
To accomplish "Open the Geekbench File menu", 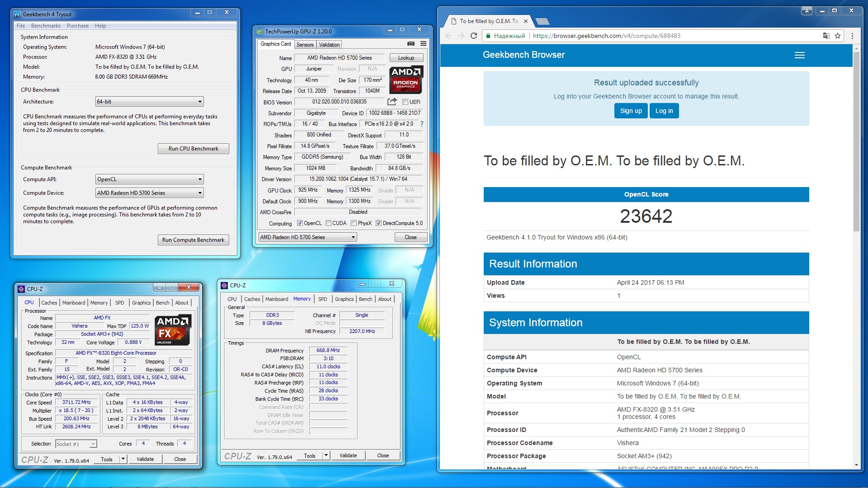I will point(21,26).
